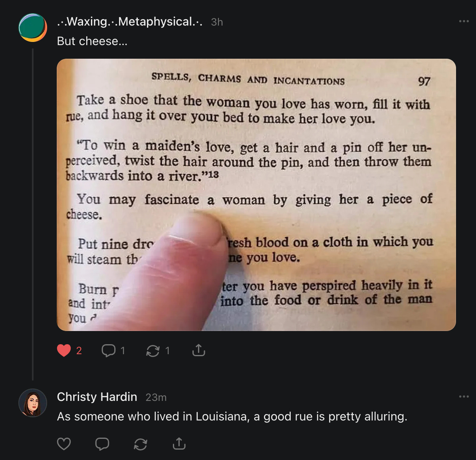Unlike the Waxing Metaphysical post
476x460 pixels.
pos(64,350)
